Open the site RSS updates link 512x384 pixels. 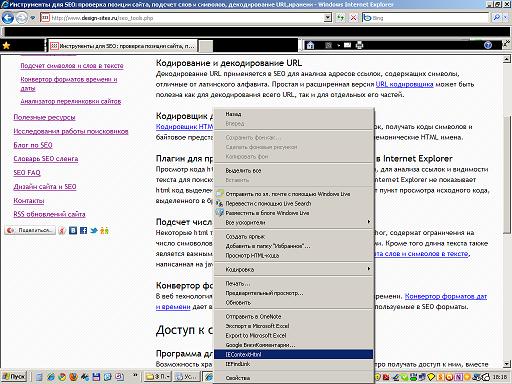(x=49, y=214)
